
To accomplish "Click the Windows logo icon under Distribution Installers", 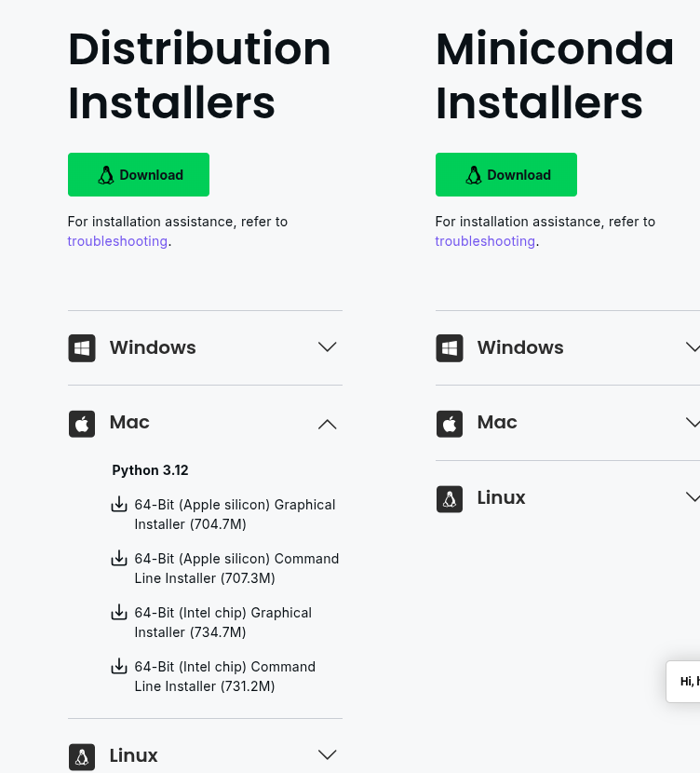I will (x=82, y=348).
